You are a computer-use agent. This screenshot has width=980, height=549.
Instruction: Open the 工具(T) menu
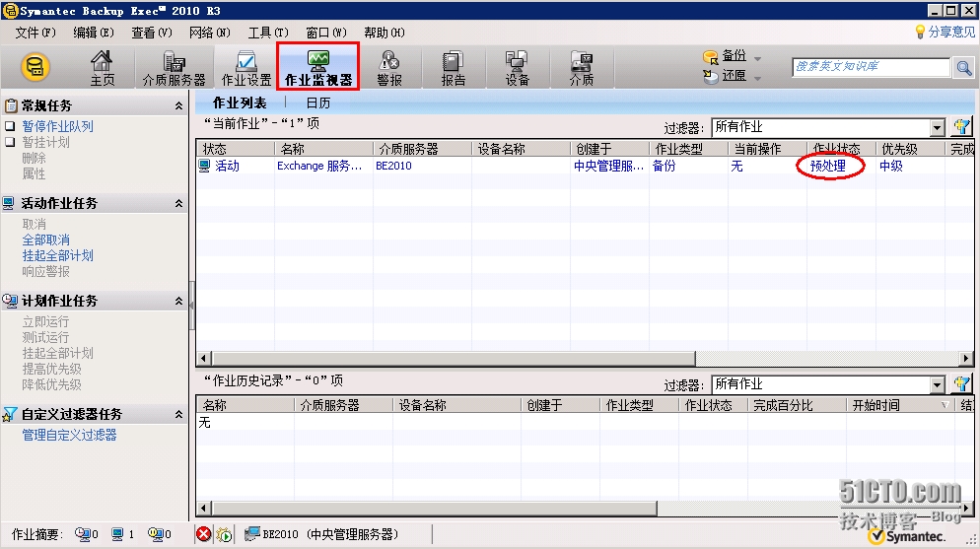[268, 33]
